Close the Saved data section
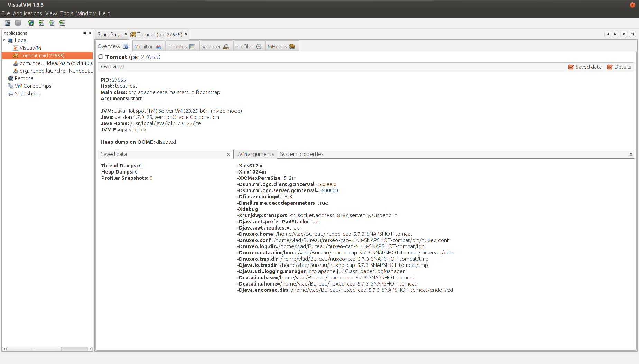The width and height of the screenshot is (639, 364). pos(228,155)
